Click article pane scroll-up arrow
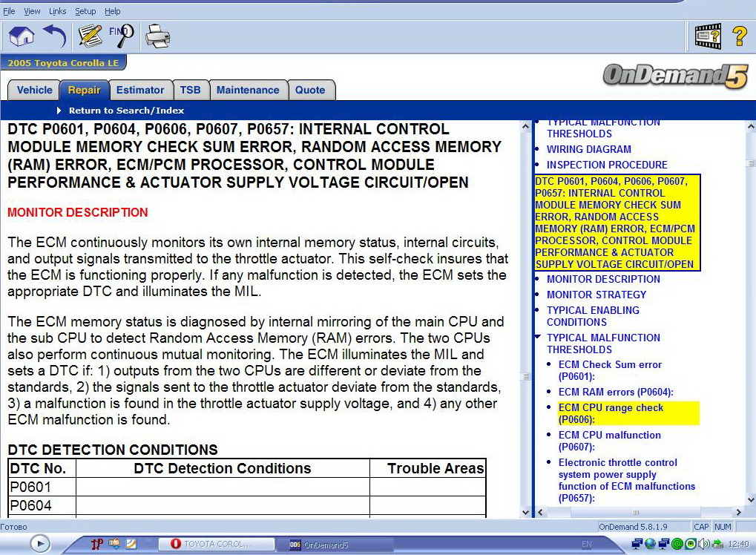This screenshot has height=555, width=756. [525, 126]
